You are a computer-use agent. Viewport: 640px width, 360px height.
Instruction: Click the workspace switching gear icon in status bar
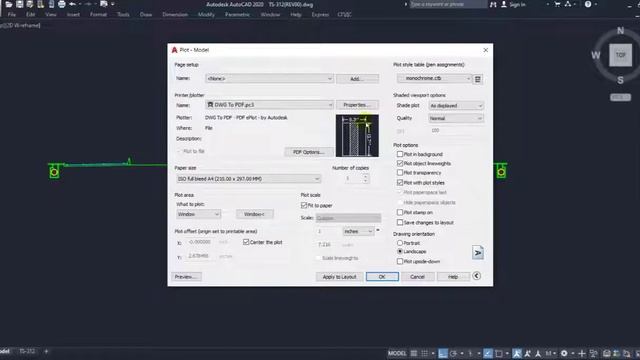click(x=564, y=353)
